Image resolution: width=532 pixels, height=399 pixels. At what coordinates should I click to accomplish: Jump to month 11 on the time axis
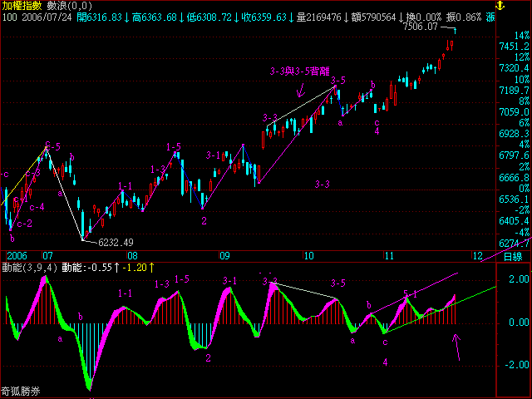point(387,256)
